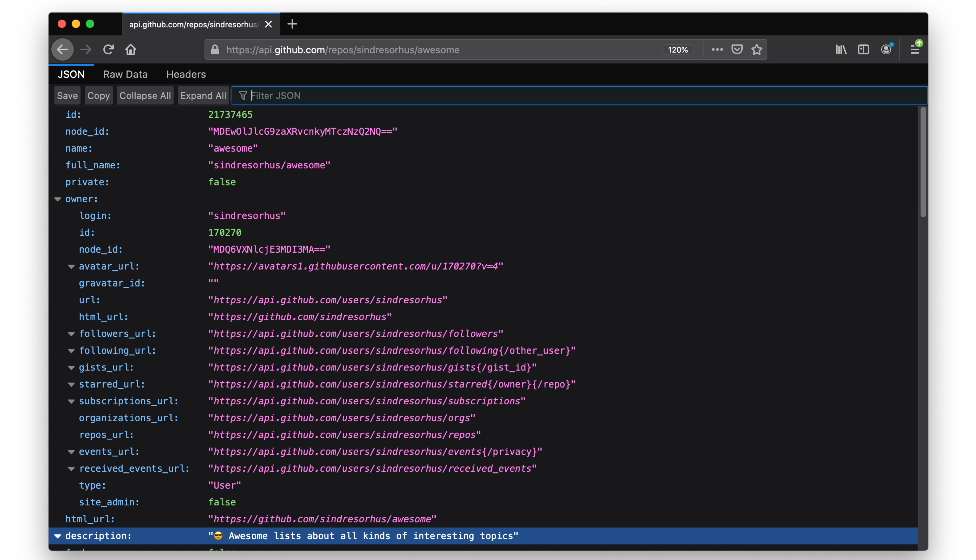976x560 pixels.
Task: Open the Firefox account icon
Action: [x=886, y=50]
